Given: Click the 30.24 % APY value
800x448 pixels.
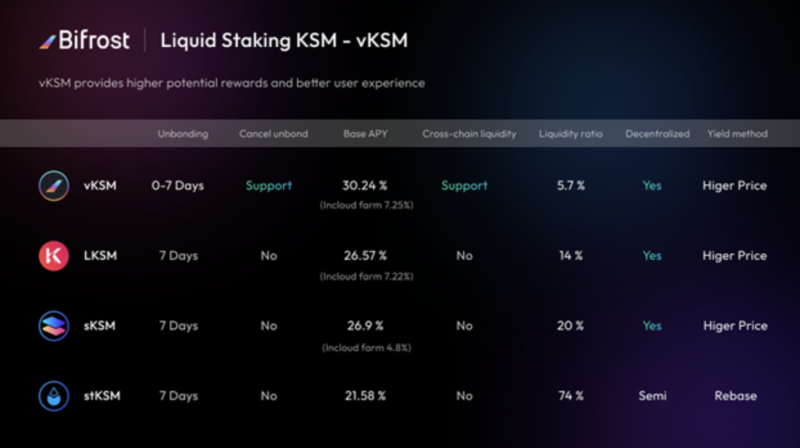Looking at the screenshot, I should (x=365, y=185).
